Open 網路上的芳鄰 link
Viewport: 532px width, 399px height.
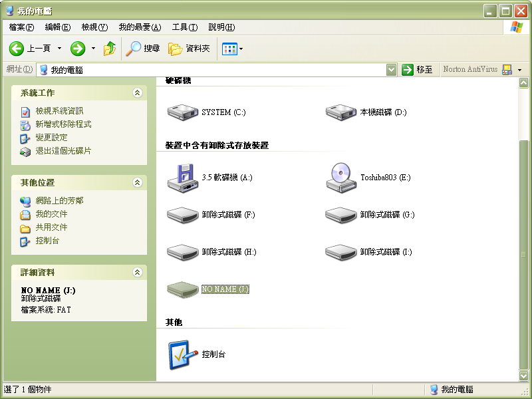[59, 201]
